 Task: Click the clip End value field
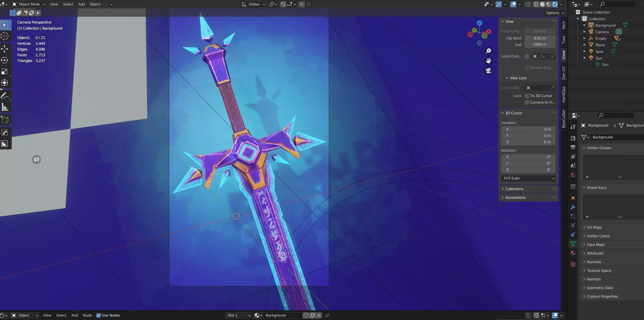pos(540,44)
